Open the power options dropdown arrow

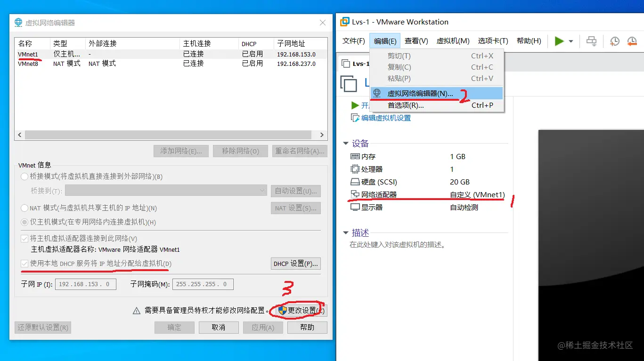[x=571, y=41]
